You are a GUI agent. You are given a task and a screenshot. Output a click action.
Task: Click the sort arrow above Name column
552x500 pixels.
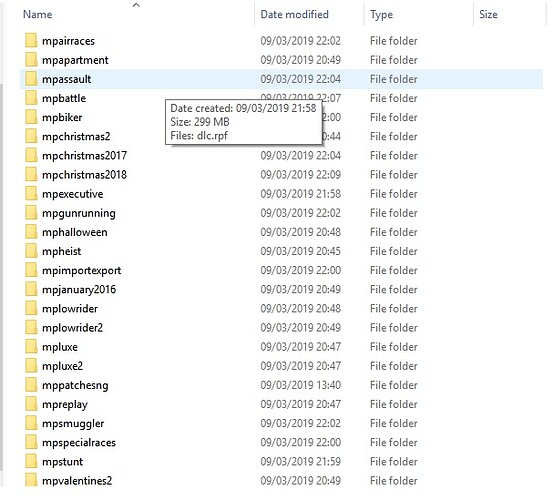(136, 5)
